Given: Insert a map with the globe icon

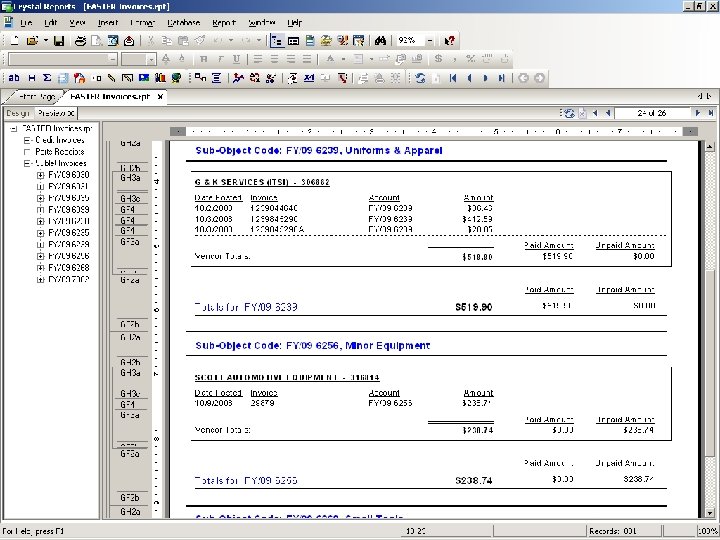Looking at the screenshot, I should pos(176,78).
